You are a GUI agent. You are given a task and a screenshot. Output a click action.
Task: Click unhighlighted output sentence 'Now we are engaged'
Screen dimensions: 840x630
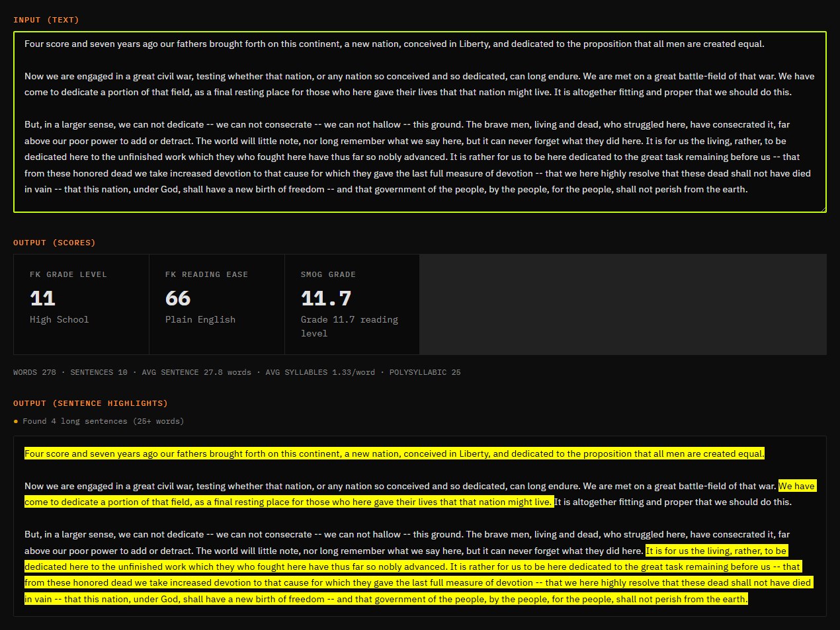[x=302, y=486]
